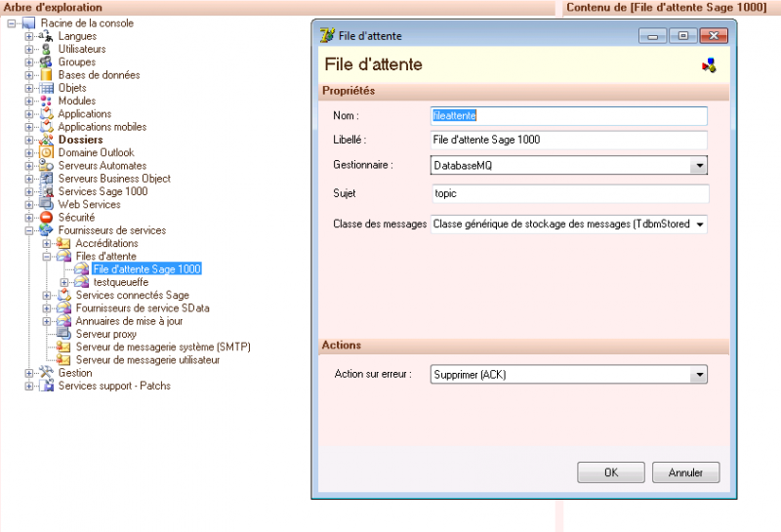Click the Dossiers icon
The height and width of the screenshot is (532, 781).
coord(46,140)
